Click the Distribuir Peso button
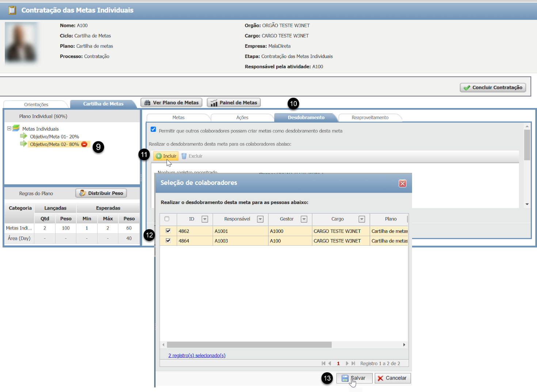The width and height of the screenshot is (537, 392). point(101,193)
